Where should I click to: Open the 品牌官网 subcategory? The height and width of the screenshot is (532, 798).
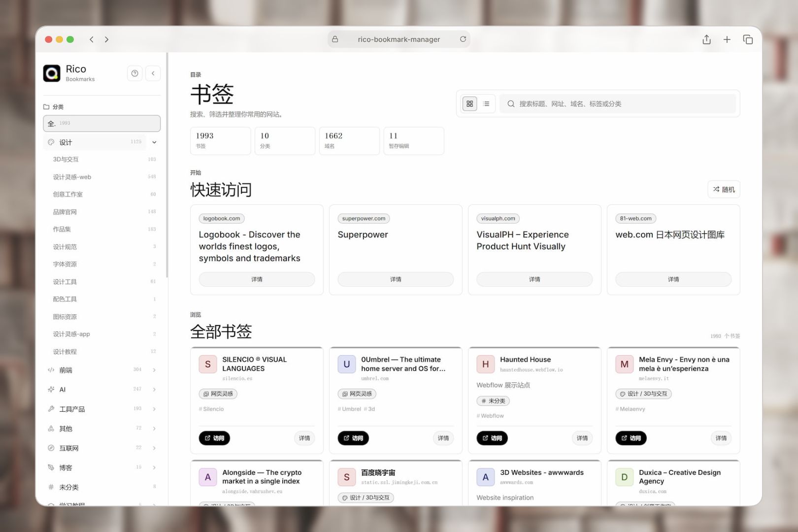[x=104, y=212]
